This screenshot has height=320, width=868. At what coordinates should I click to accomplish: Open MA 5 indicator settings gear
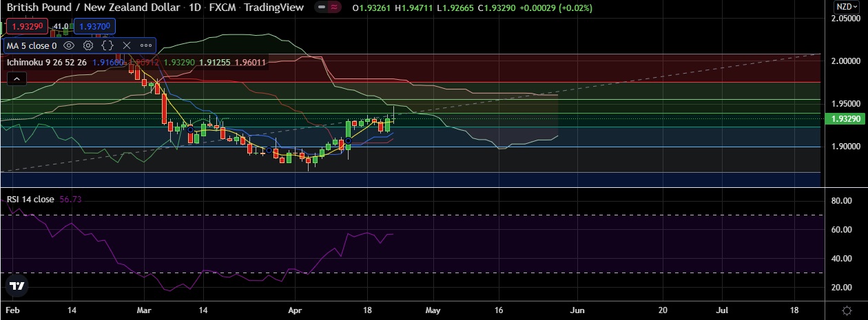pos(88,45)
